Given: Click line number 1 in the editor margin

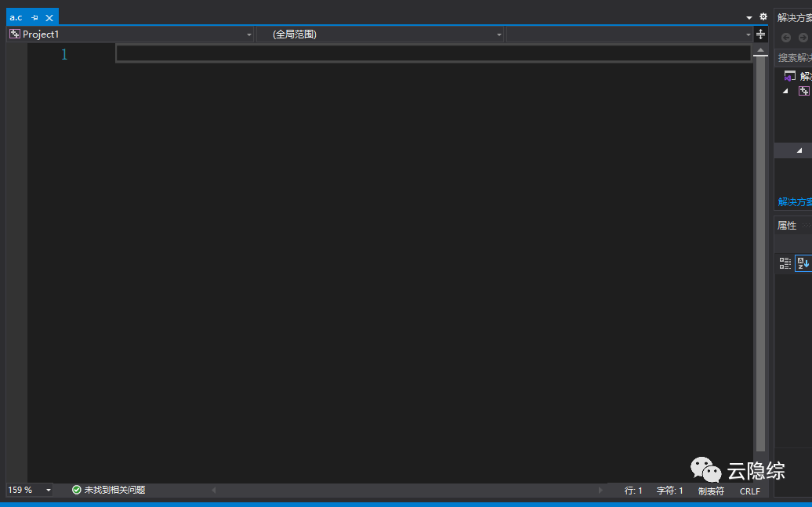Looking at the screenshot, I should point(63,54).
